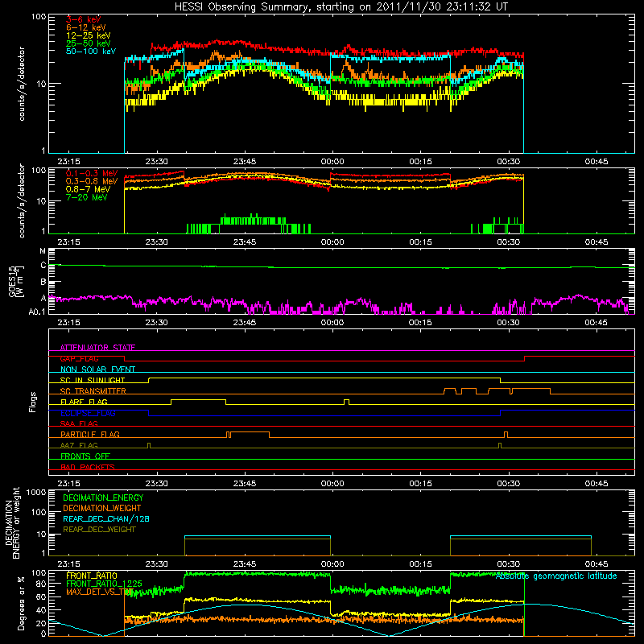The width and height of the screenshot is (644, 644).
Task: Click the M class label on GOES axis
Action: tap(43, 251)
